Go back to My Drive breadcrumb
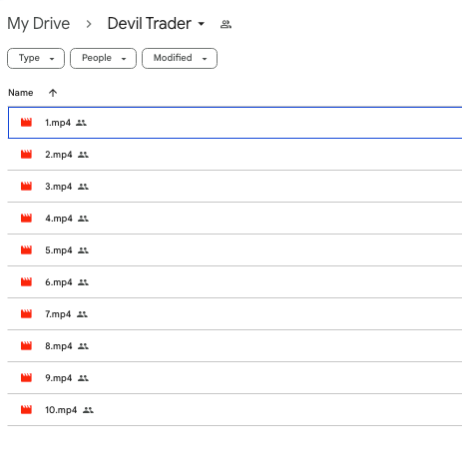This screenshot has width=462, height=476. pyautogui.click(x=39, y=24)
